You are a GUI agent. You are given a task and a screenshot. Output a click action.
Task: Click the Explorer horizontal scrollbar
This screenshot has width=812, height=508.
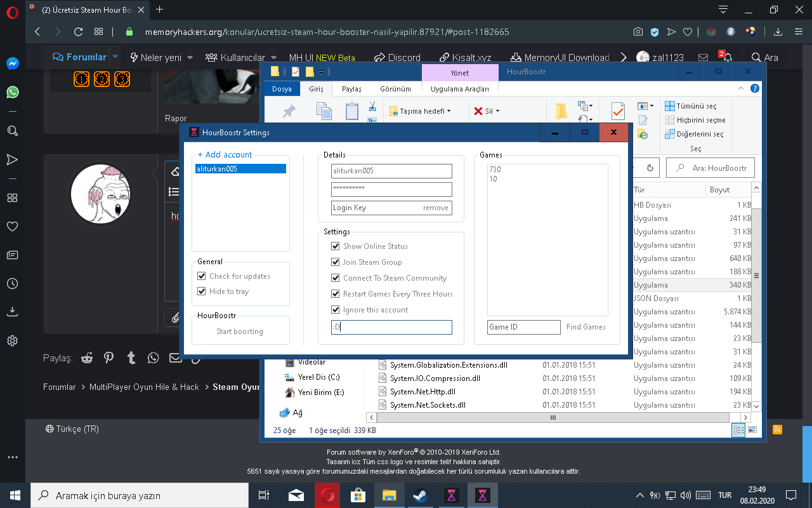(553, 417)
